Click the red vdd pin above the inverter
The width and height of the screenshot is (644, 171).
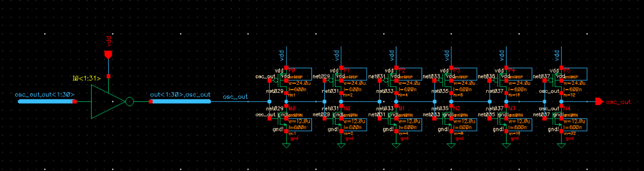pyautogui.click(x=108, y=55)
